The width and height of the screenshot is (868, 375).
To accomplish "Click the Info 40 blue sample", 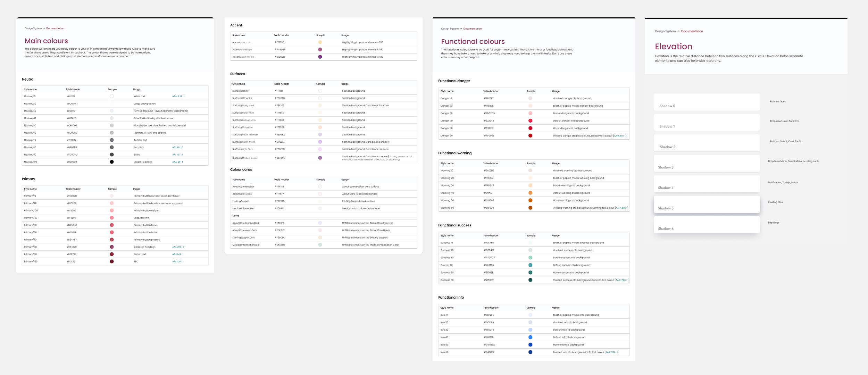I will click(530, 337).
